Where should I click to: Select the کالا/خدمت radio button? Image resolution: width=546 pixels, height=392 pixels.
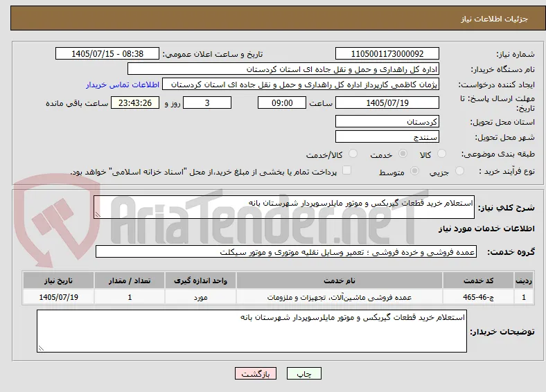pyautogui.click(x=353, y=154)
